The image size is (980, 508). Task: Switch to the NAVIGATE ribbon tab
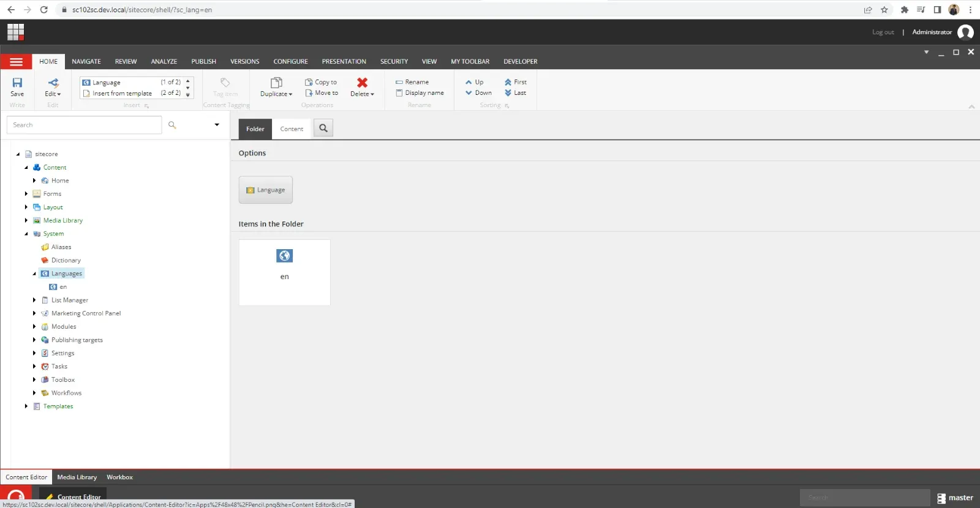tap(86, 62)
